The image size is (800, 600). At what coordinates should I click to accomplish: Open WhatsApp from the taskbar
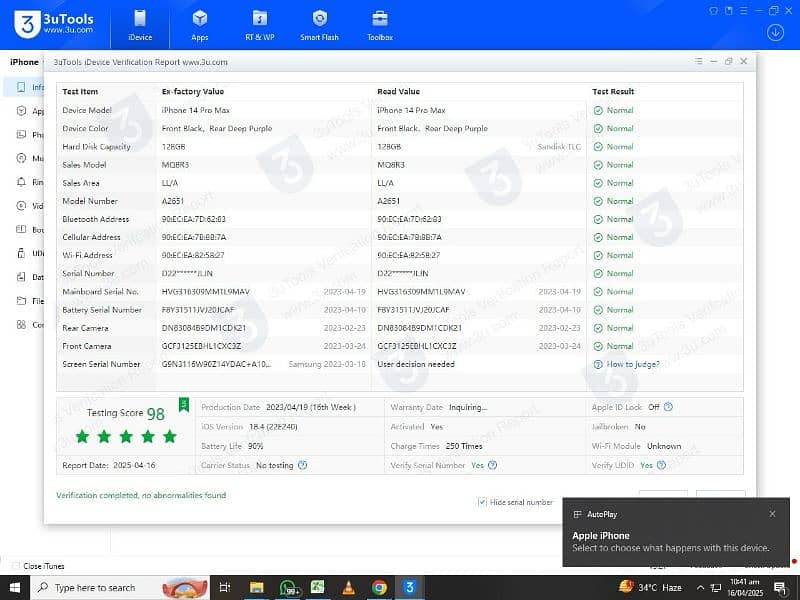click(x=288, y=588)
